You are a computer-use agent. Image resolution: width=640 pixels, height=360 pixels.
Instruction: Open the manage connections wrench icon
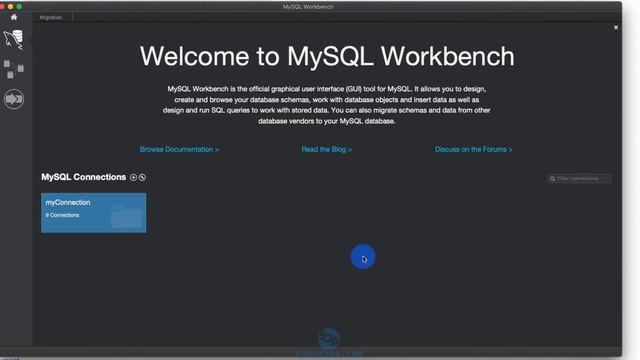142,177
